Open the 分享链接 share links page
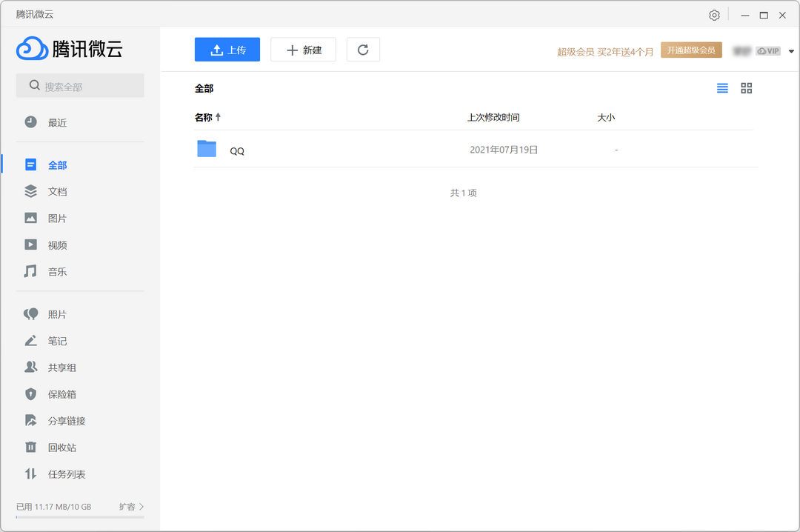800x532 pixels. [x=66, y=421]
